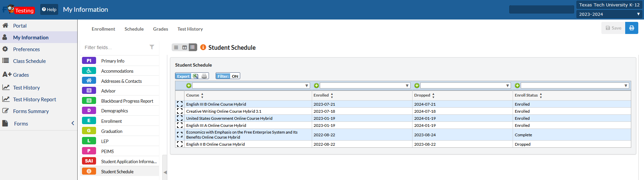Switch to single-column list layout view

(x=176, y=47)
